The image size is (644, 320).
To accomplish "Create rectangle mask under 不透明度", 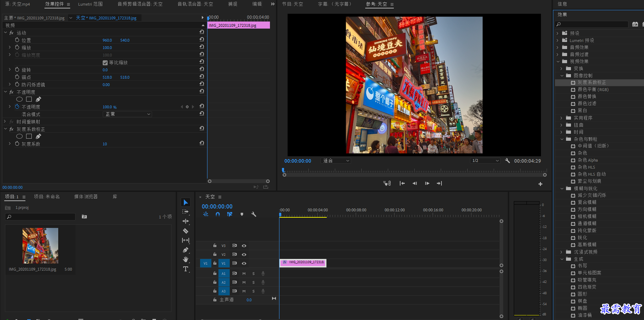I will coord(29,99).
